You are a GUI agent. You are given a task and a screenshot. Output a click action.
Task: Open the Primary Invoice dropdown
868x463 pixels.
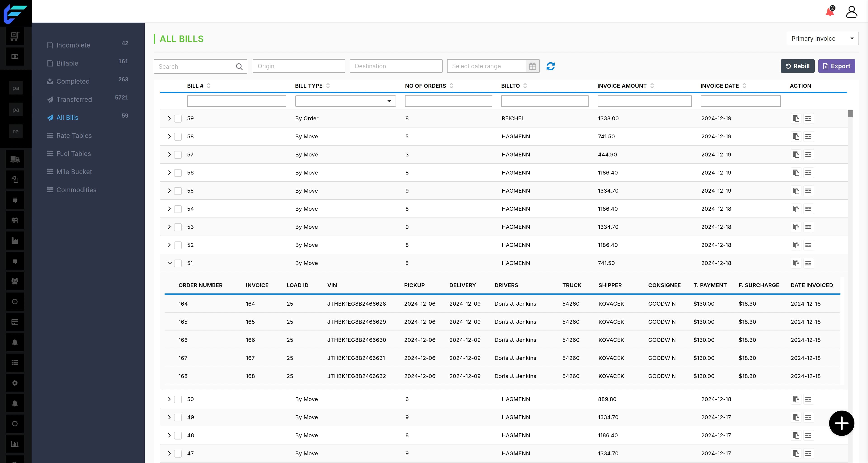tap(822, 38)
